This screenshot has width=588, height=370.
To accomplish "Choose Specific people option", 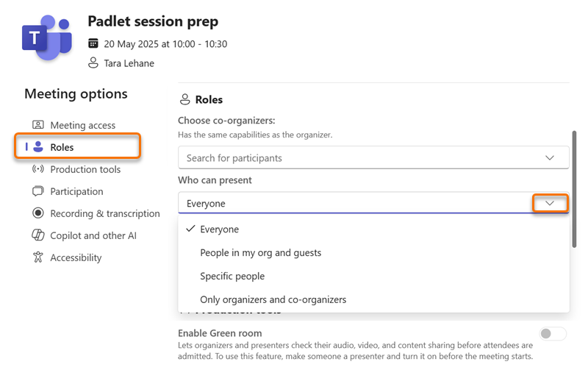I will [x=373, y=276].
